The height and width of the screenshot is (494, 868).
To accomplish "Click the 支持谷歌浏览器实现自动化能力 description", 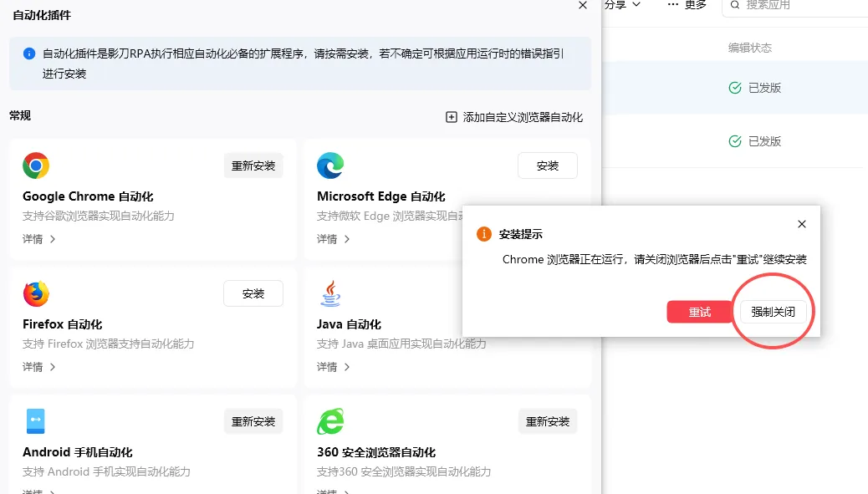I will (99, 216).
